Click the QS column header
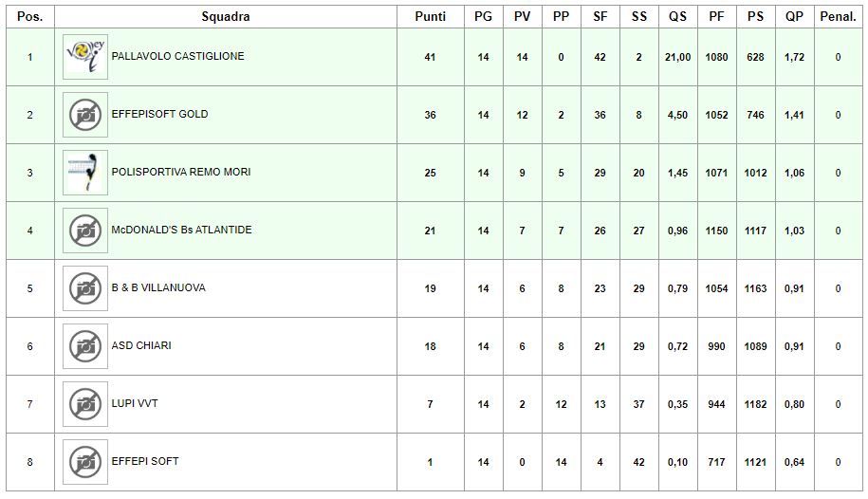Viewport: 868px width, 499px height. [677, 17]
